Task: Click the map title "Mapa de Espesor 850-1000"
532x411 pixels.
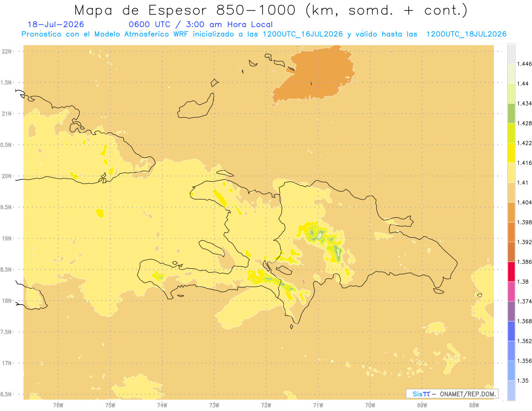Action: pyautogui.click(x=186, y=10)
